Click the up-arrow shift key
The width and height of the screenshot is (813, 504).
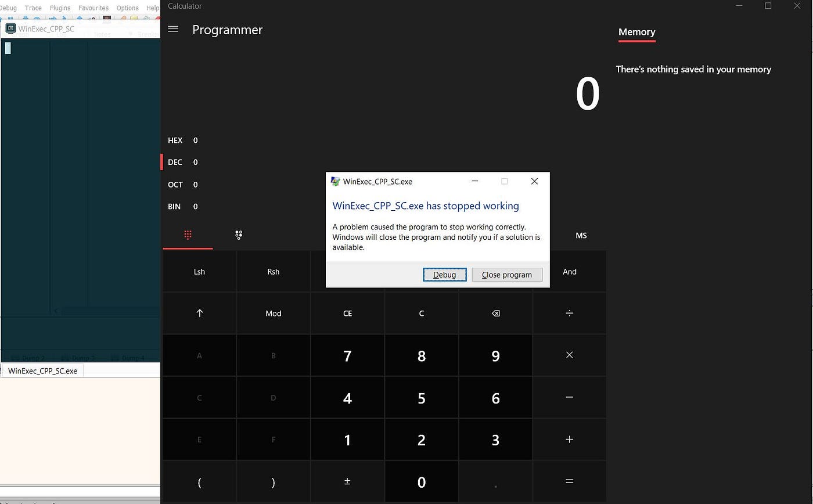199,313
